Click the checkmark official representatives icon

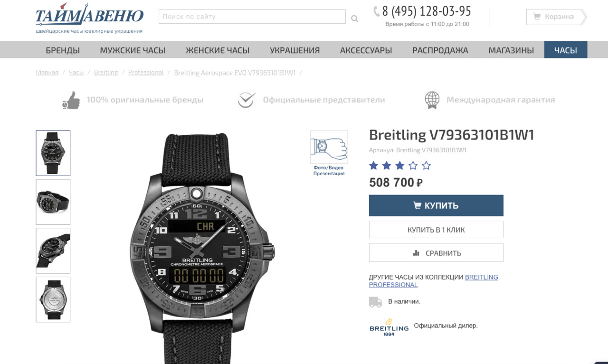click(x=247, y=100)
